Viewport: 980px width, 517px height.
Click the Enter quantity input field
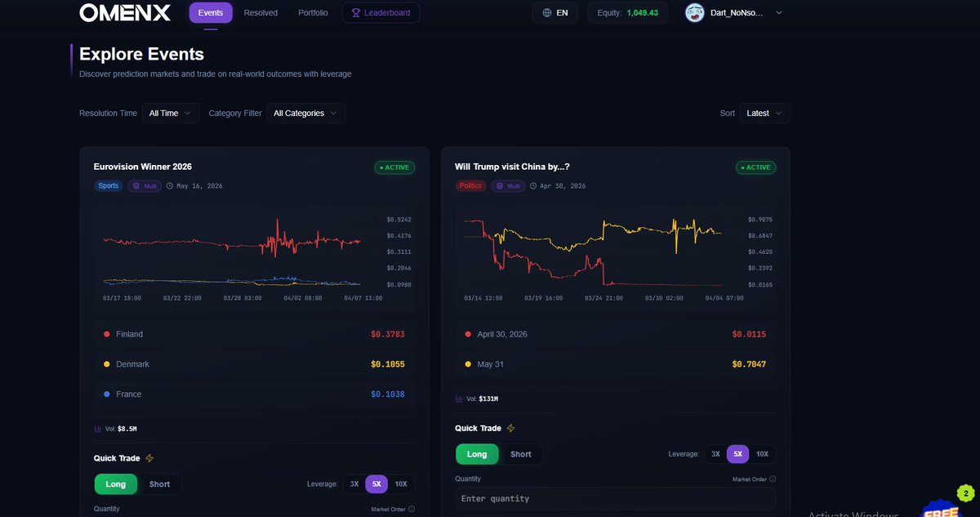point(616,498)
